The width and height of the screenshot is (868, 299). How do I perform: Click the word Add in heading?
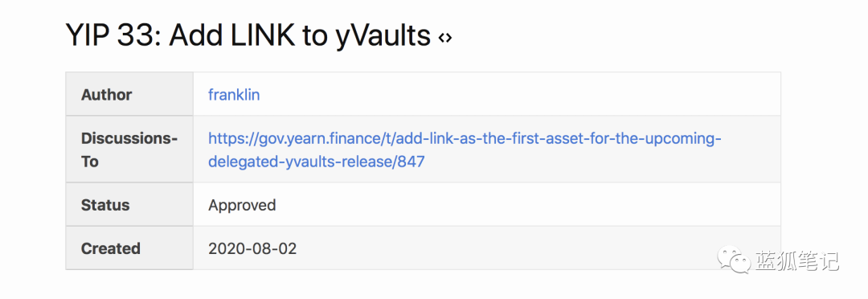coord(193,36)
